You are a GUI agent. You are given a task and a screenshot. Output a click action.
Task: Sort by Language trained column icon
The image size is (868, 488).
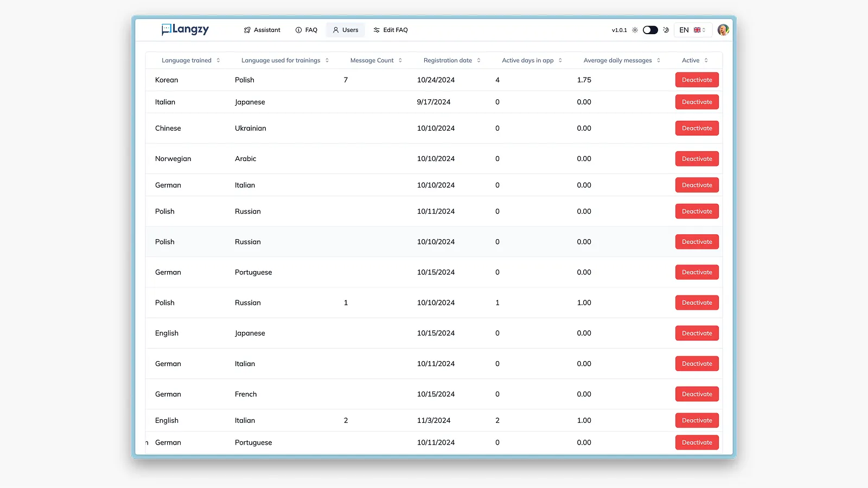tap(218, 61)
